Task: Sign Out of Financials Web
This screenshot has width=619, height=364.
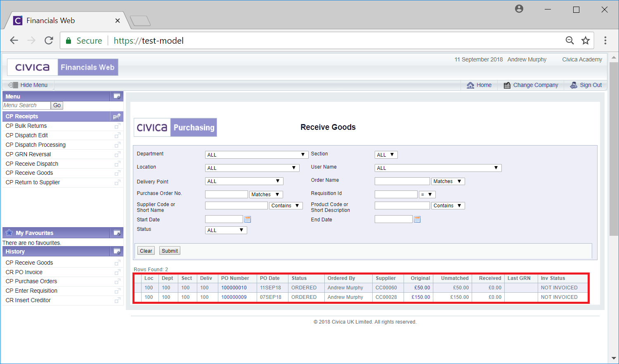Action: coord(586,85)
